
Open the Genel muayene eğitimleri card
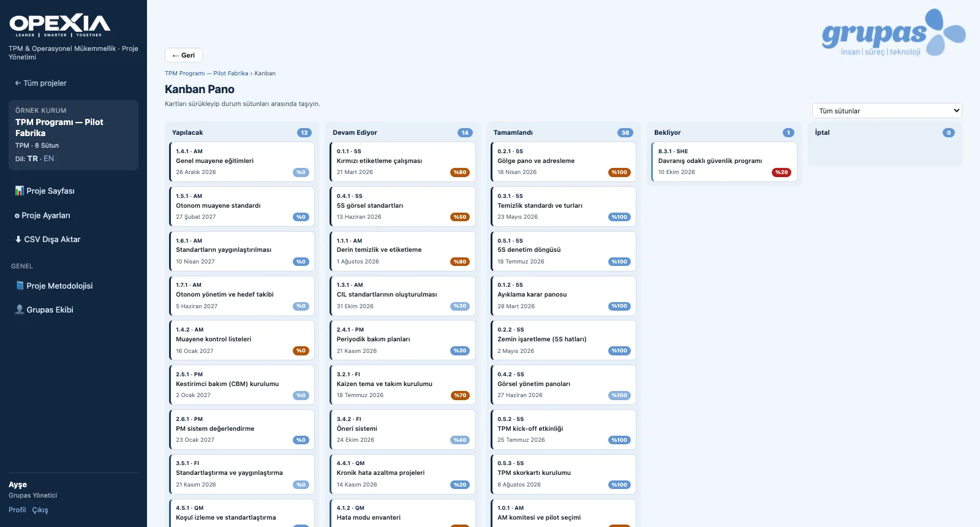tap(242, 162)
